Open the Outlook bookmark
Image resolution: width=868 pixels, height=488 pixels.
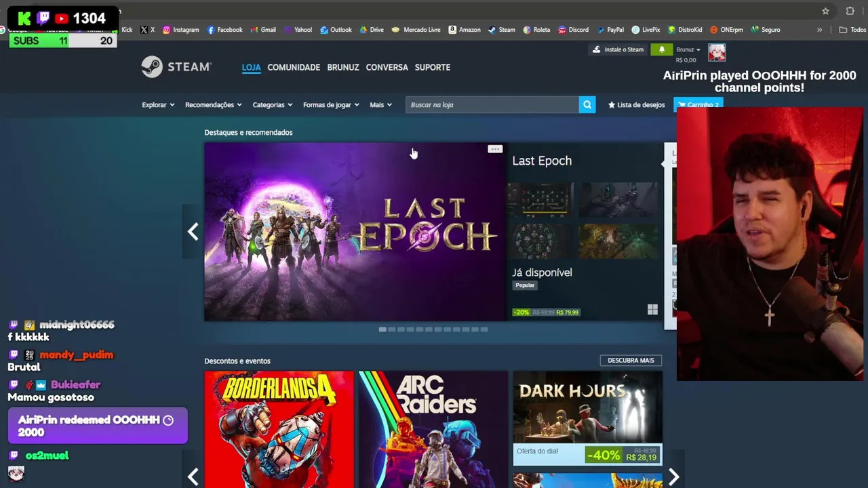point(336,30)
